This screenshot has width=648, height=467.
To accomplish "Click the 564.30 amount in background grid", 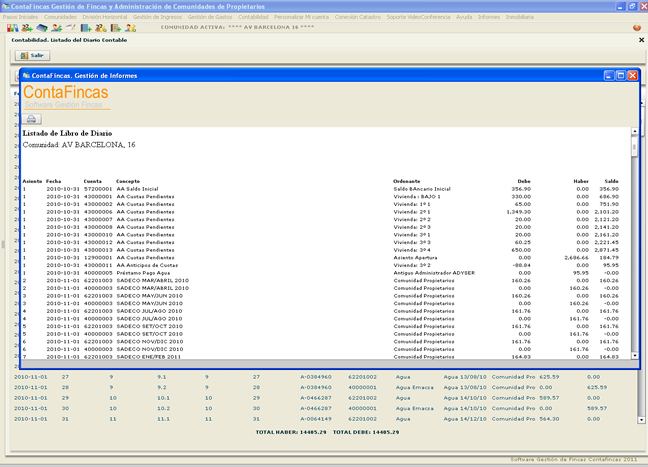I will point(549,419).
